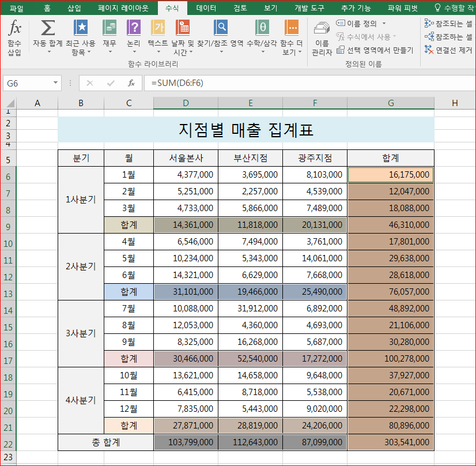
Task: Expand the 이름 정의 dropdown arrow
Action: (x=384, y=24)
